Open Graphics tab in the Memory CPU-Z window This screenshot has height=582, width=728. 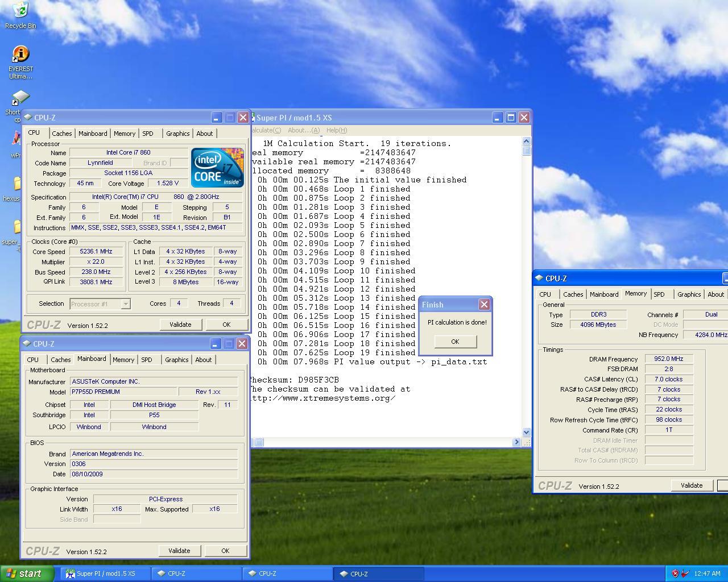click(689, 294)
